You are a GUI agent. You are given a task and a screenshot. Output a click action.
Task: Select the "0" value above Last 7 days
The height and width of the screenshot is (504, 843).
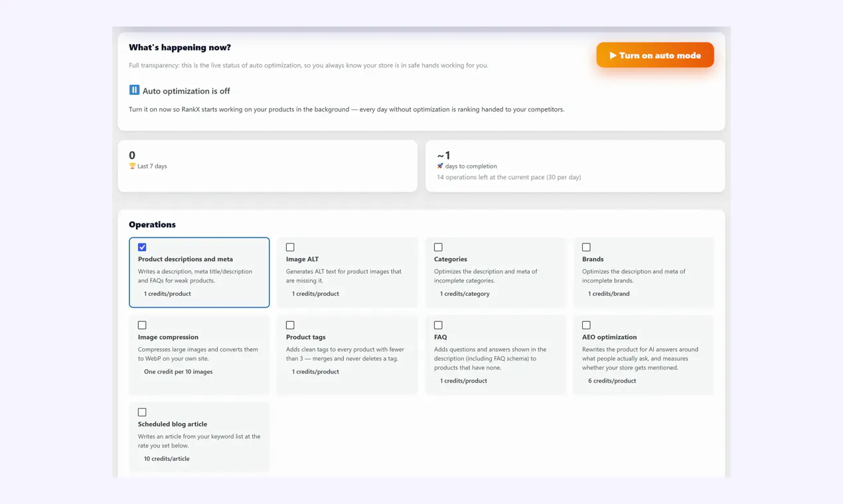pyautogui.click(x=132, y=155)
